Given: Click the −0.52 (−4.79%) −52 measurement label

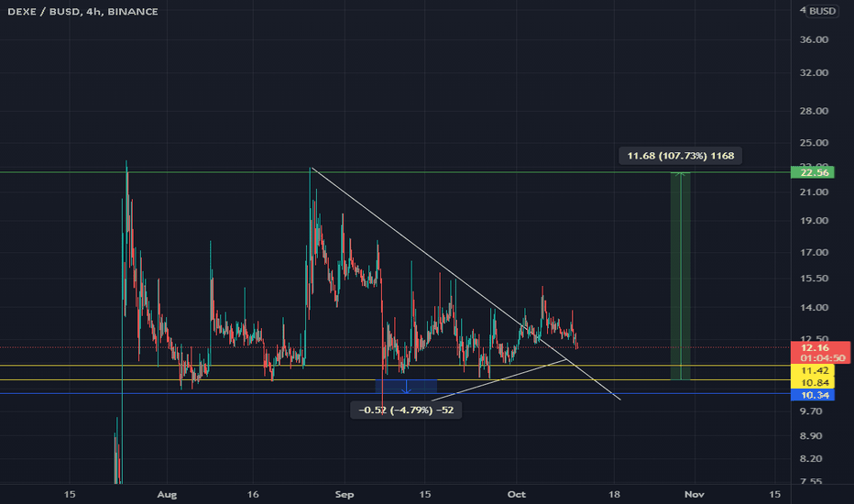Looking at the screenshot, I should pos(406,410).
